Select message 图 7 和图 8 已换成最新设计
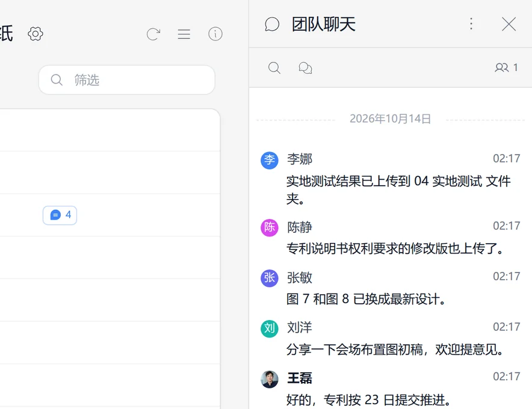The image size is (532, 409). click(366, 299)
